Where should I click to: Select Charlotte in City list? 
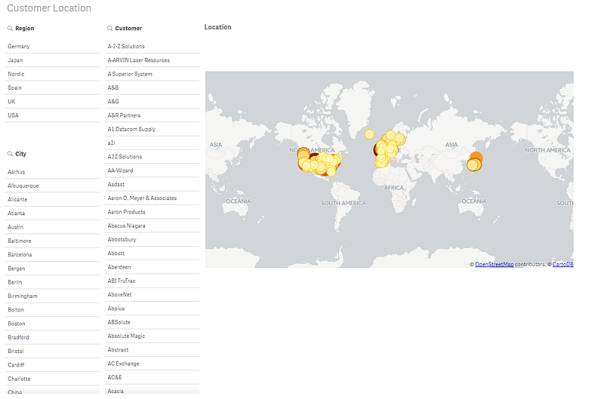(52, 379)
